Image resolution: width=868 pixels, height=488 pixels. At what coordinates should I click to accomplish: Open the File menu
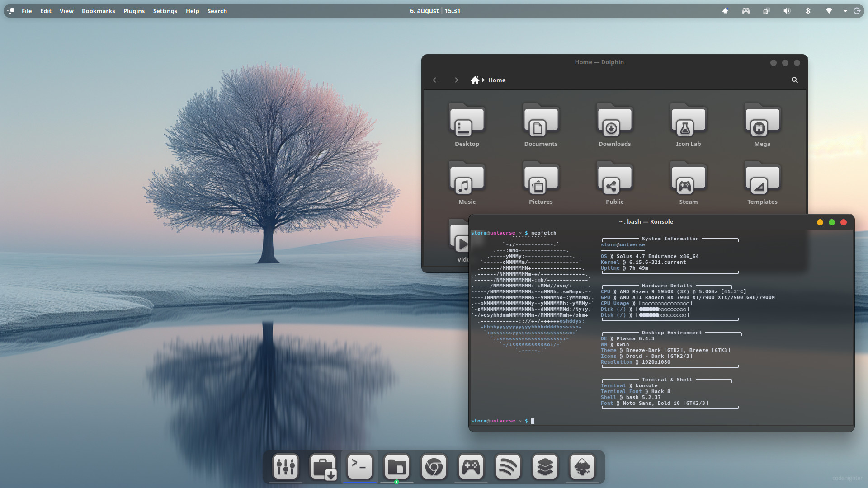(27, 11)
